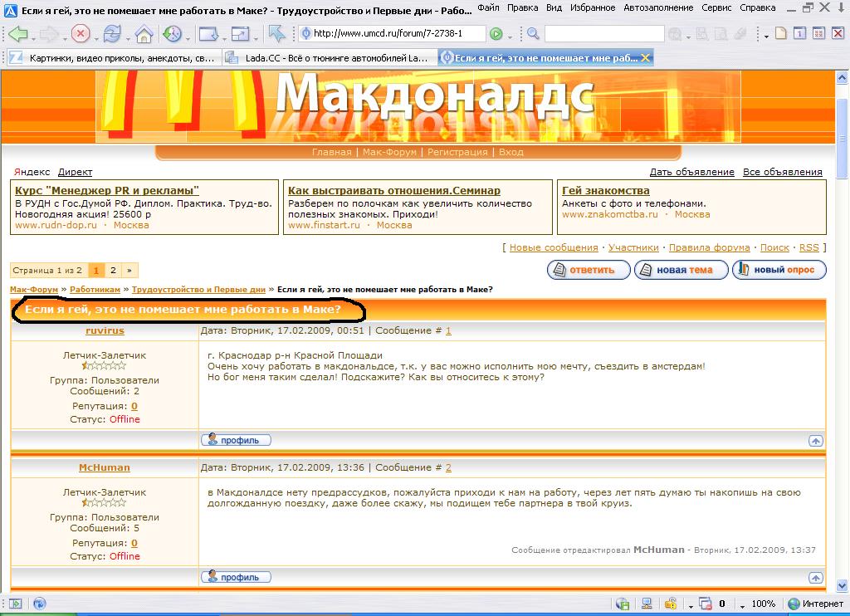850x616 pixels.
Task: Go to the Home page icon
Action: pyautogui.click(x=144, y=34)
